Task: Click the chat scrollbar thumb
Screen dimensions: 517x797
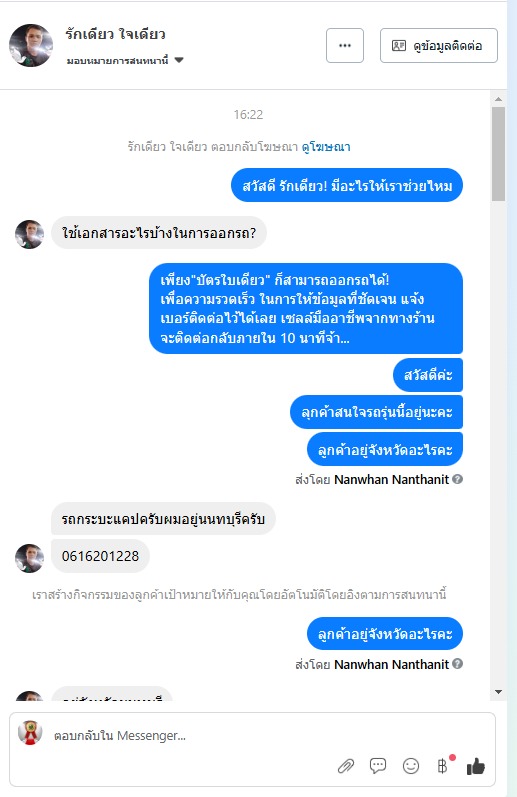Action: click(498, 154)
